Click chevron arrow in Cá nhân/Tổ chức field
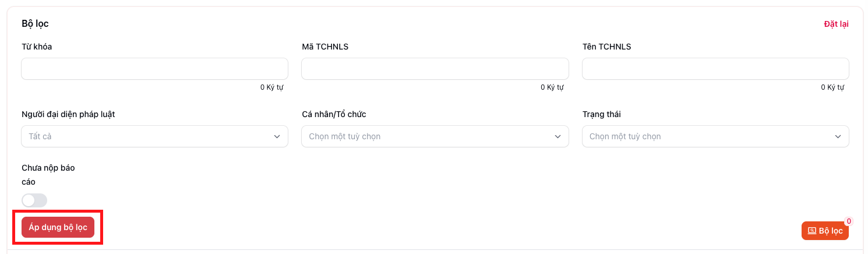 pyautogui.click(x=558, y=136)
